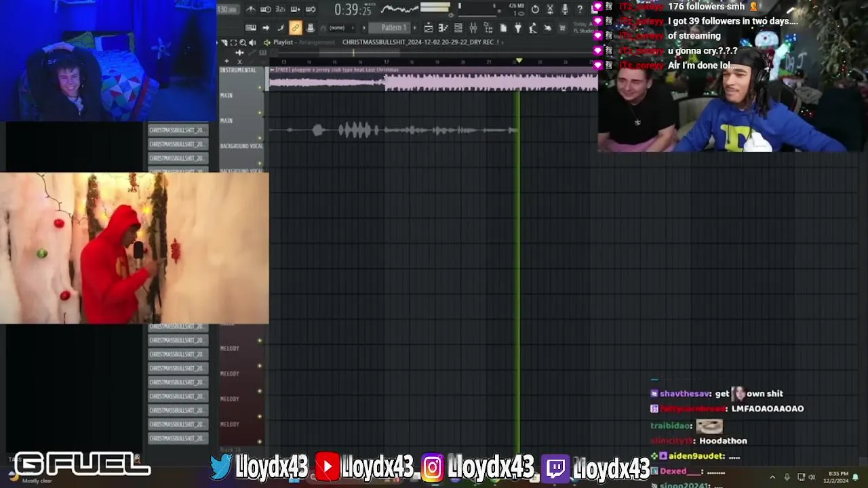Click the arrow icon left of cart
This screenshot has height=488, width=868.
[547, 28]
